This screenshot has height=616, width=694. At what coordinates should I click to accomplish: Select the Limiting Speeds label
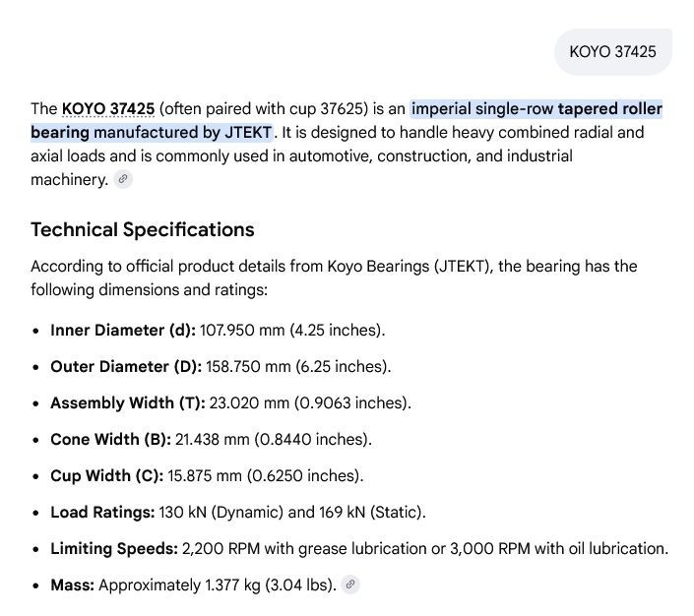tap(114, 548)
